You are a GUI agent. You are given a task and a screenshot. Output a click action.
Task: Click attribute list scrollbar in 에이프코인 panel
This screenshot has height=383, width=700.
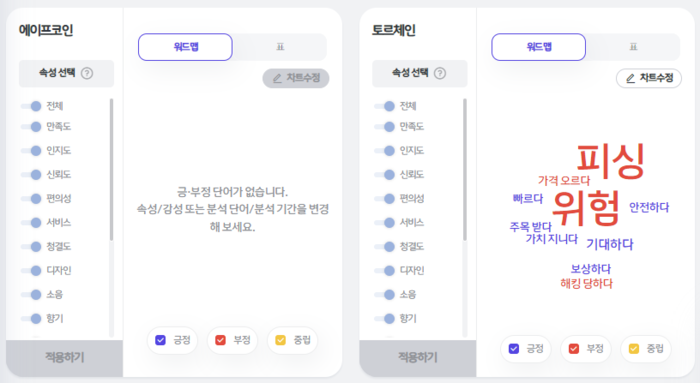(111, 170)
